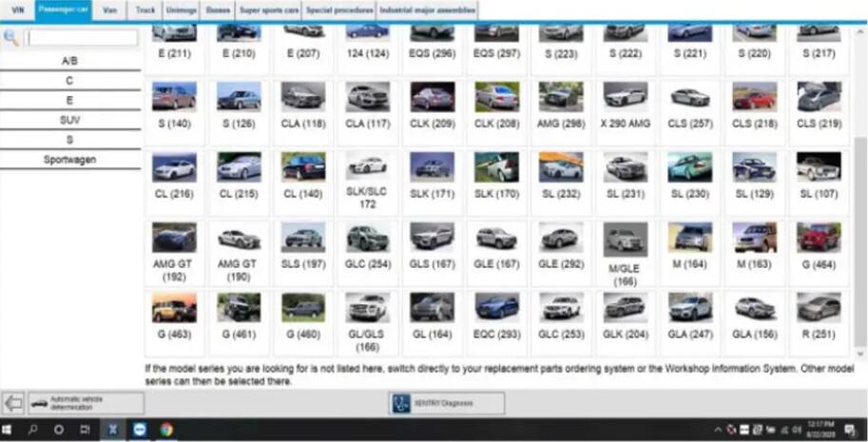Select the CL (216) model
The width and height of the screenshot is (868, 442).
174,182
